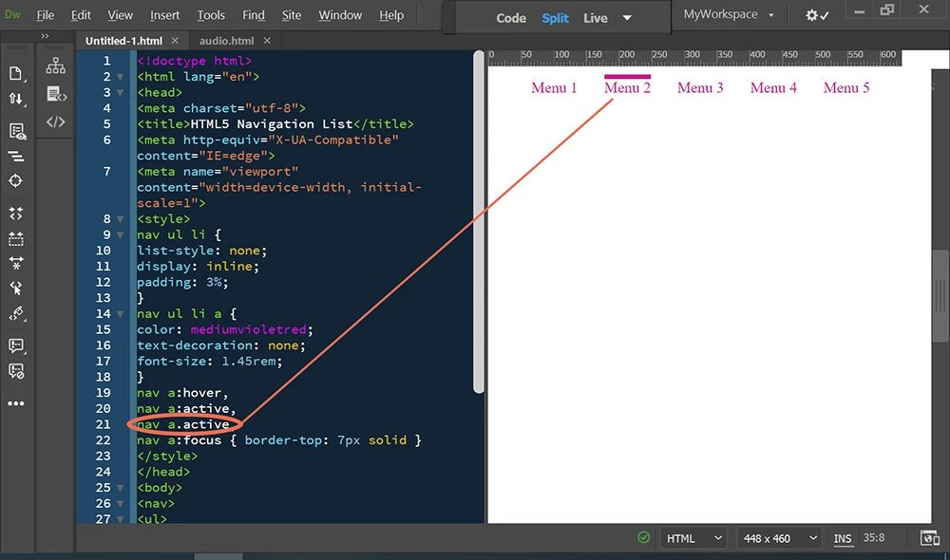Open the MyWorkspace workspace dropdown
Image resolution: width=950 pixels, height=560 pixels.
tap(729, 14)
